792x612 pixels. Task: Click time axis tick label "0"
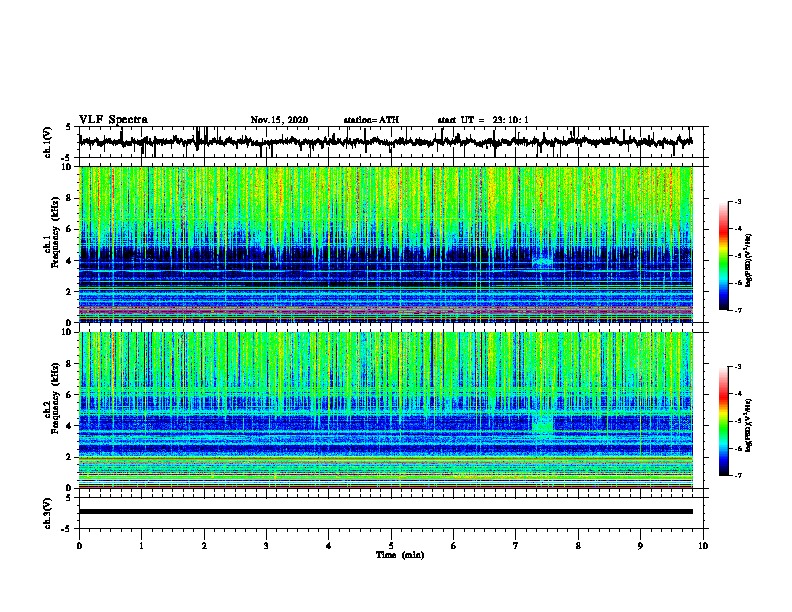(79, 546)
